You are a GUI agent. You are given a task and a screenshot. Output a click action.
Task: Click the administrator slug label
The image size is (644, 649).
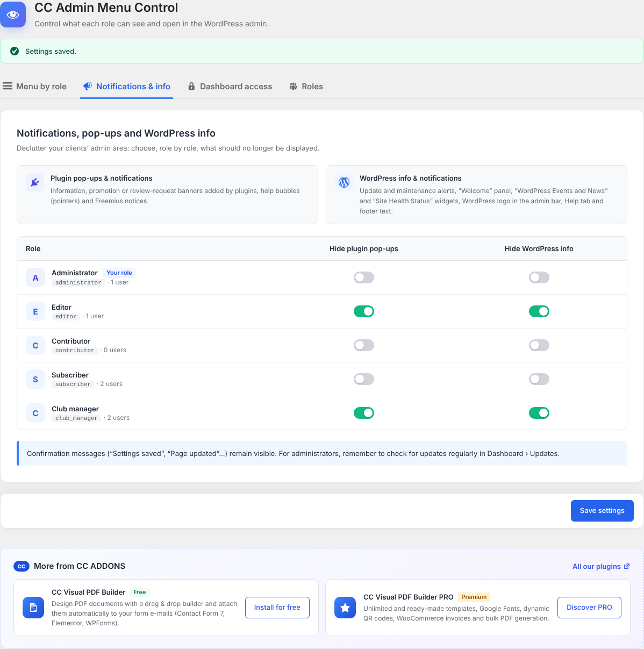(x=78, y=282)
